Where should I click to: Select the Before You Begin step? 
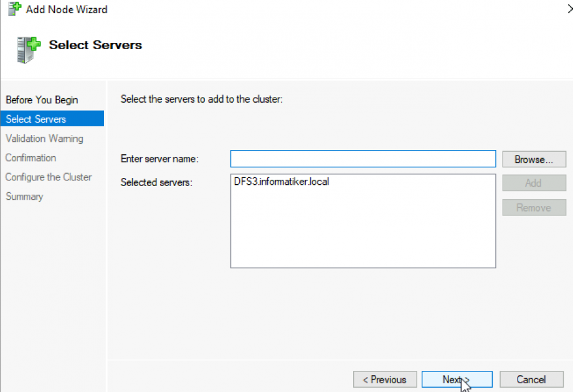pos(42,100)
